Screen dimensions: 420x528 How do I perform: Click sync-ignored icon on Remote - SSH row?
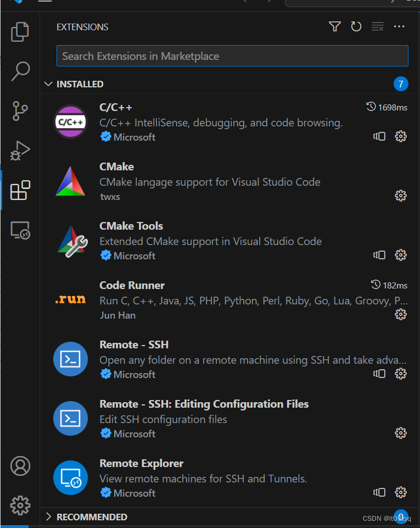click(x=379, y=374)
